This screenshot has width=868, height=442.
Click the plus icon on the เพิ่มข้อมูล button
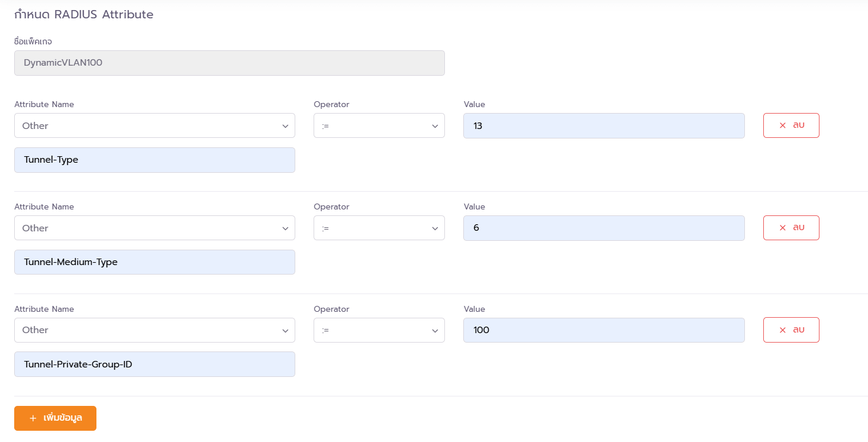coord(33,418)
